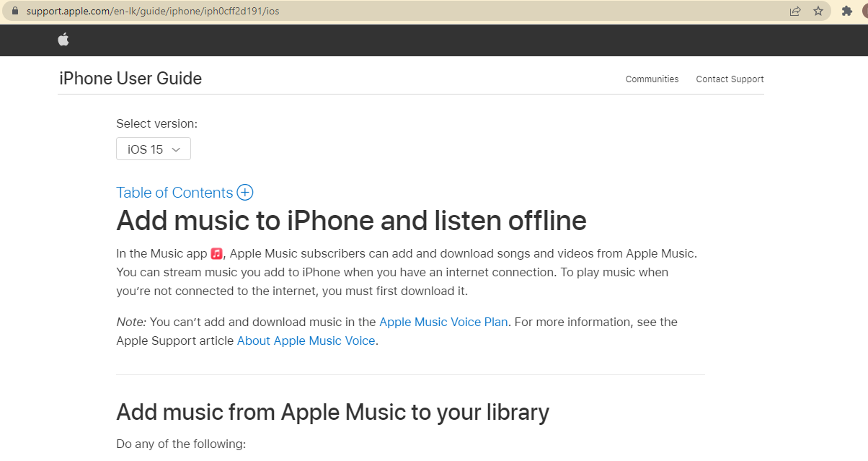Click the red Music app icon
Screen dimensions: 868x461
(217, 253)
